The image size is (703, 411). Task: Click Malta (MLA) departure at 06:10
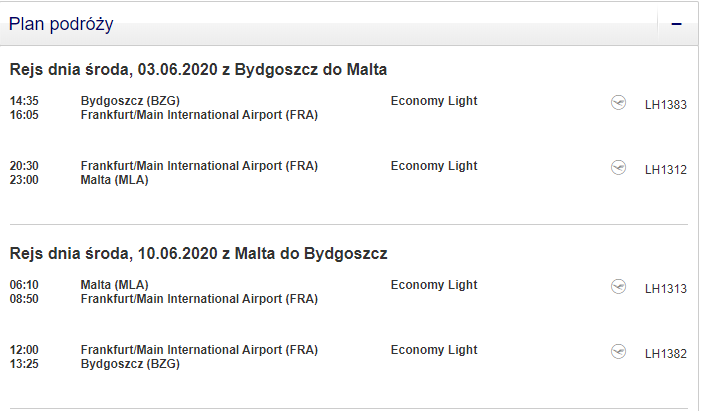[x=114, y=285]
